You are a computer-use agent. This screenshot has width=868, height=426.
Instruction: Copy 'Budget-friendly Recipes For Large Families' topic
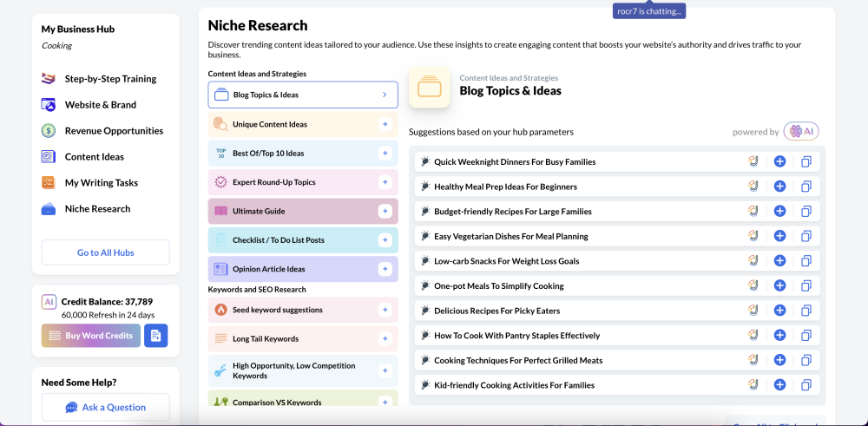pyautogui.click(x=806, y=212)
